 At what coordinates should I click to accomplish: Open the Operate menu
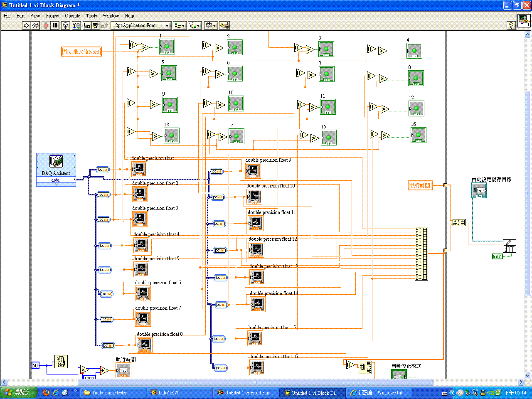[72, 16]
